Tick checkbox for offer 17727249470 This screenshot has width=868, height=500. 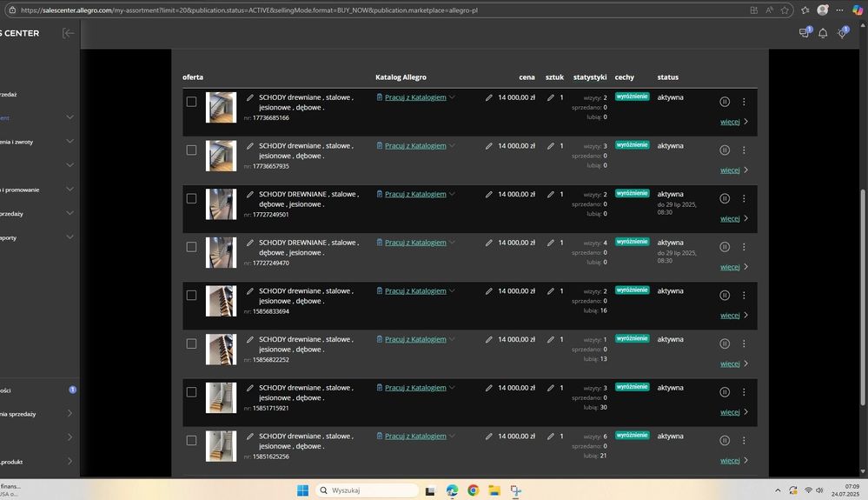pos(191,247)
